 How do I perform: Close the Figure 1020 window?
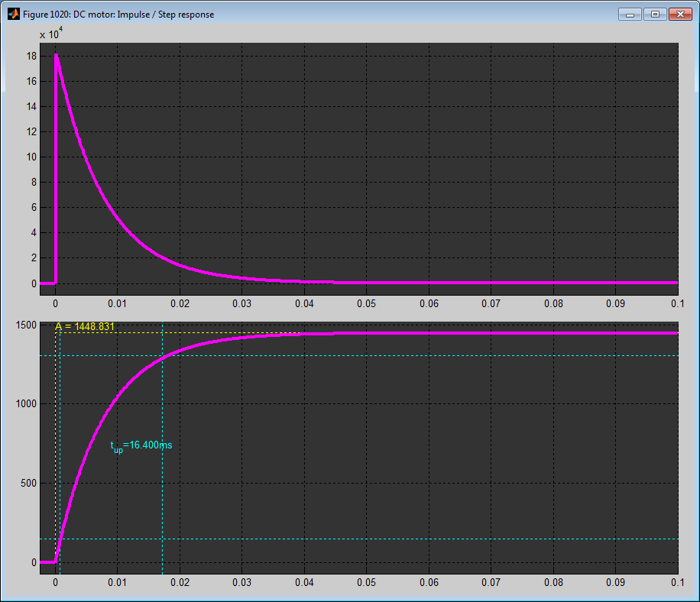pyautogui.click(x=680, y=15)
